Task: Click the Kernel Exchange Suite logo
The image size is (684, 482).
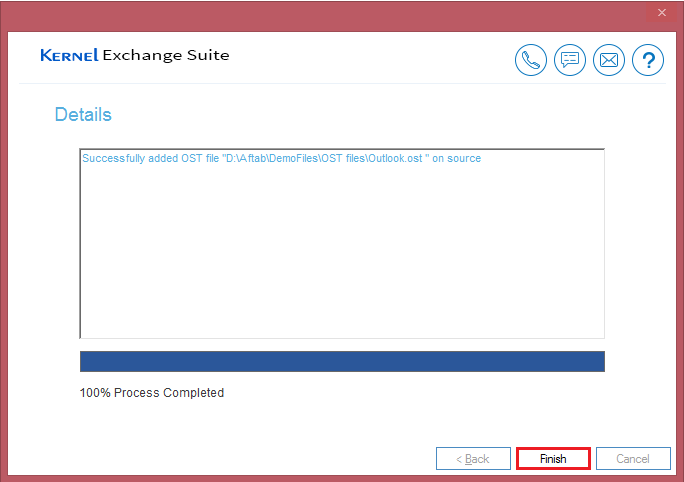Action: (x=134, y=55)
